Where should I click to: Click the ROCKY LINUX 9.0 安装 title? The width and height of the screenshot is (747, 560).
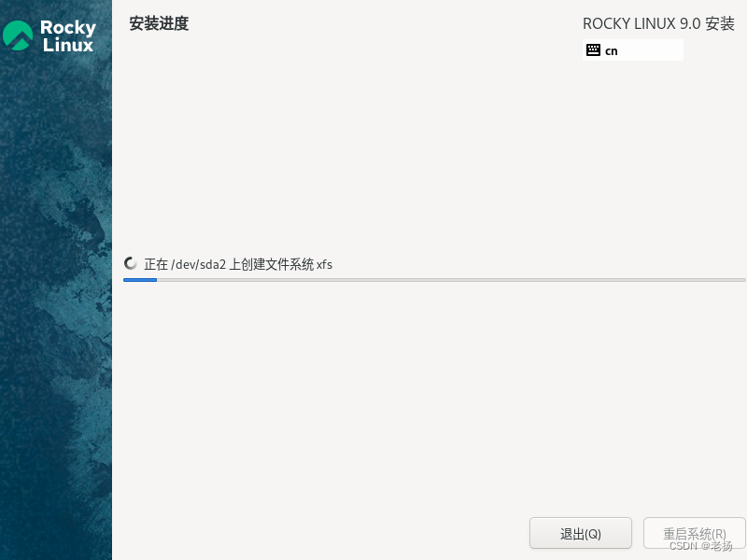click(x=658, y=23)
